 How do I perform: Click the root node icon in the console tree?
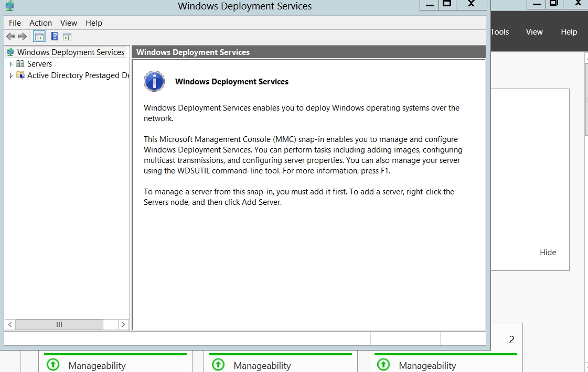pos(10,52)
